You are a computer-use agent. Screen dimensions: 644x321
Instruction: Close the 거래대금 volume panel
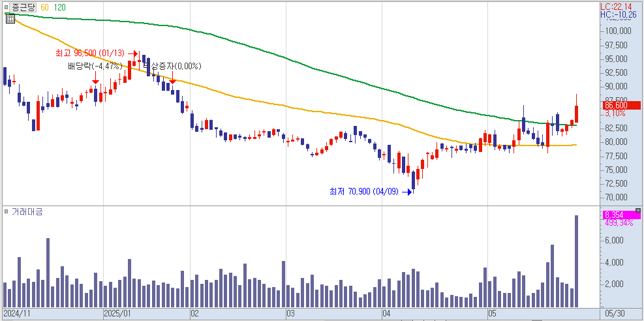coord(638,210)
